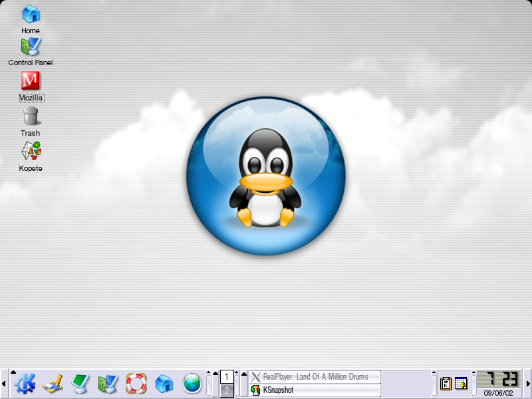Open Control Center icon in the panel
Viewport: 532px width, 399px height.
point(108,384)
